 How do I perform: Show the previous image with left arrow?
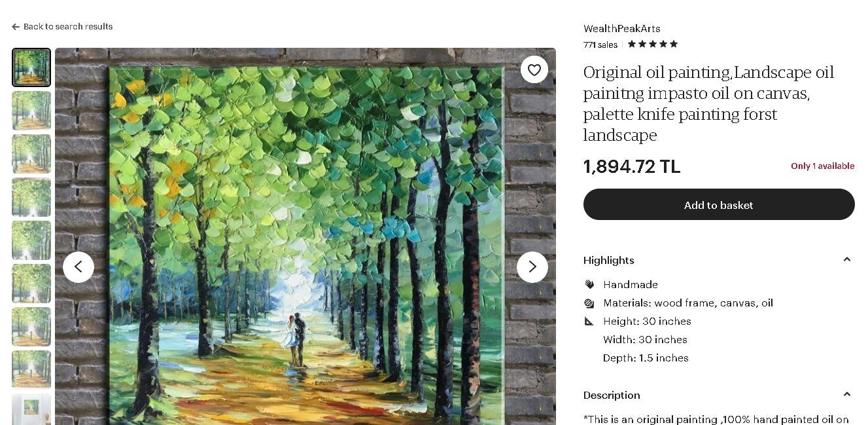click(78, 267)
